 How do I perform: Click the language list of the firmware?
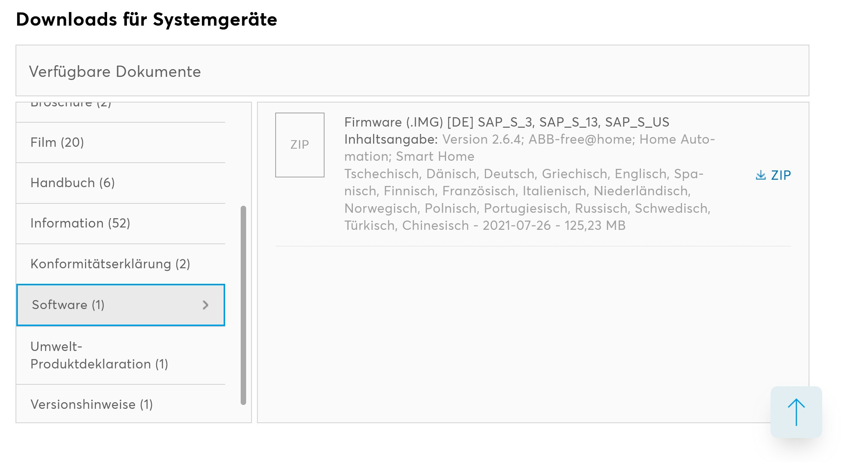coord(527,200)
